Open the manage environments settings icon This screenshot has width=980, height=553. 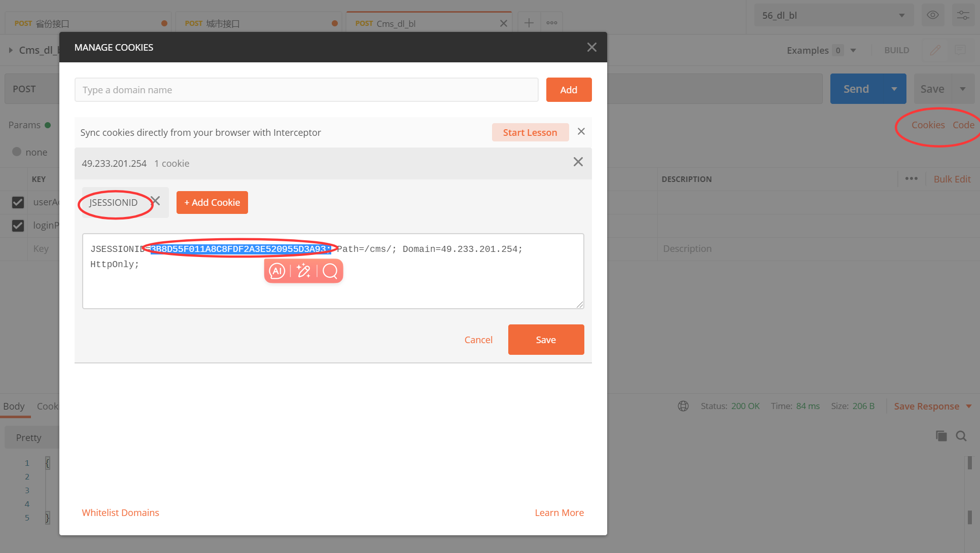[963, 15]
